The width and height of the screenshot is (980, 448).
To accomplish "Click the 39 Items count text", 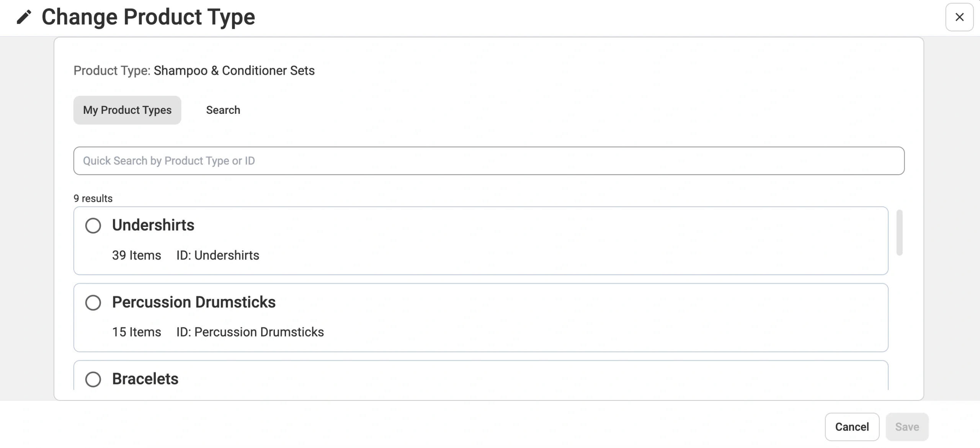I will pyautogui.click(x=136, y=256).
